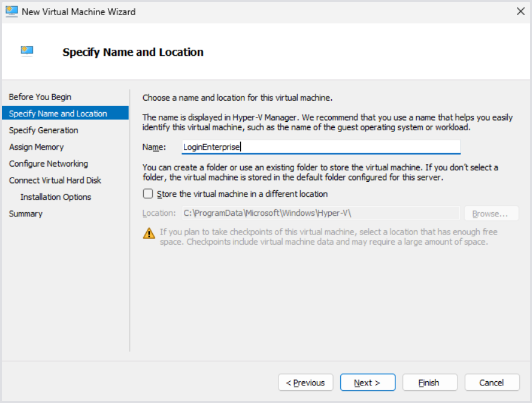Click the Location path field
Image resolution: width=532 pixels, height=403 pixels.
pos(320,213)
